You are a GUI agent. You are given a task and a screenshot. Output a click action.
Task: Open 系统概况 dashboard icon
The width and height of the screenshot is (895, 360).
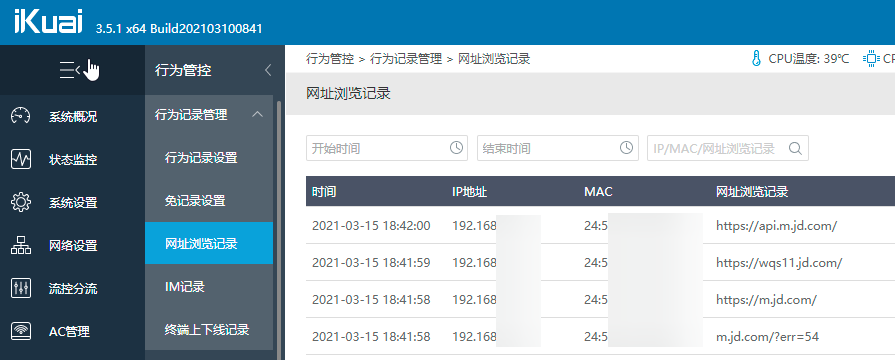tap(21, 116)
